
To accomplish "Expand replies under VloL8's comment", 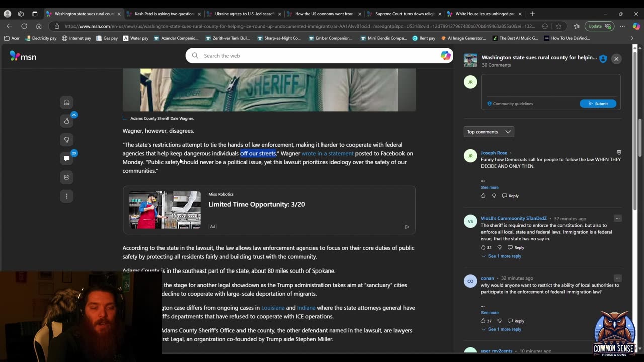I will coord(501,256).
